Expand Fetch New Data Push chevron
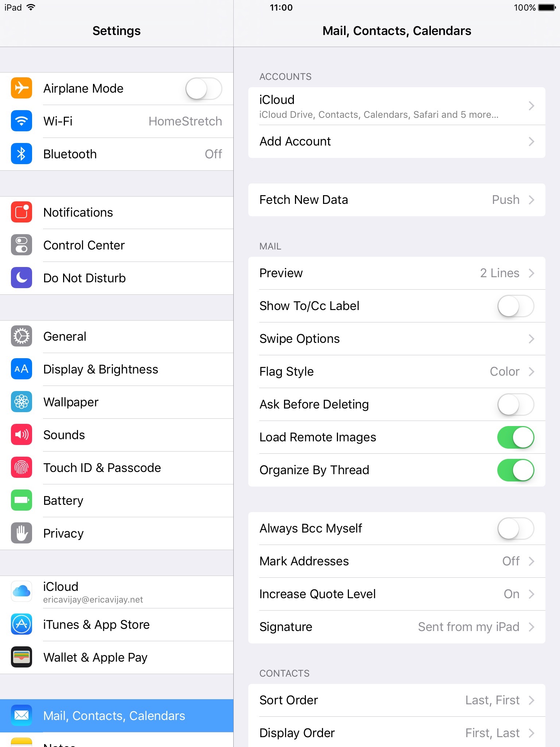Viewport: 560px width, 747px height. (532, 200)
